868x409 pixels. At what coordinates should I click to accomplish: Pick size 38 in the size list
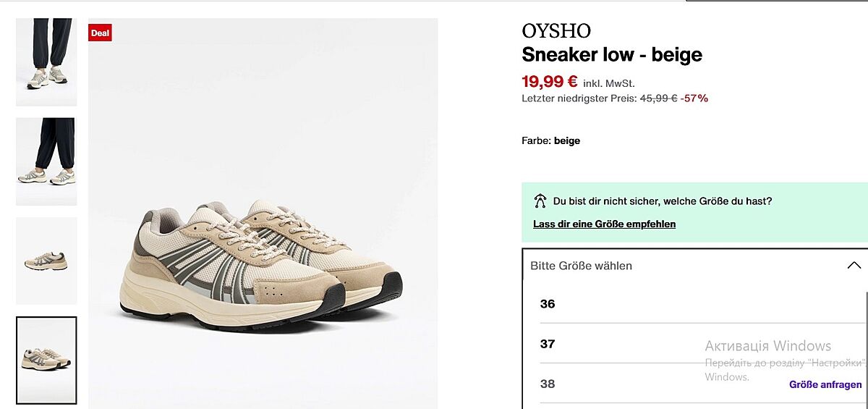pos(548,384)
